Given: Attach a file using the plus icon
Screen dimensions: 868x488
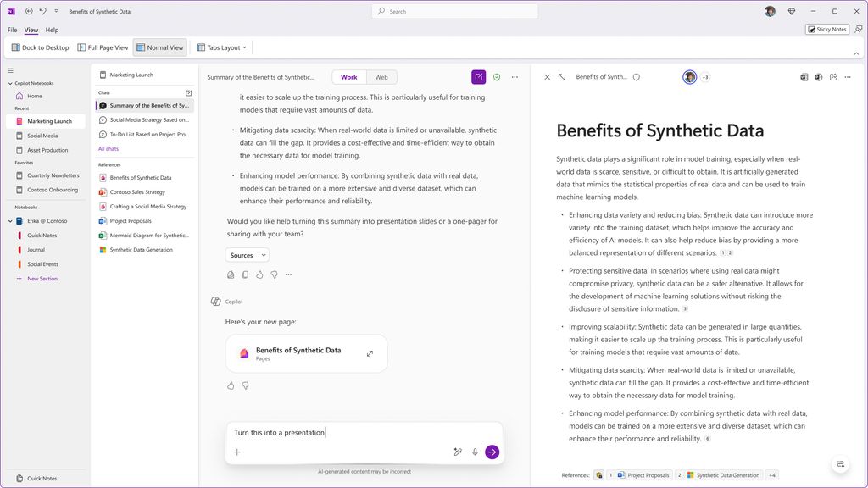Looking at the screenshot, I should point(237,452).
